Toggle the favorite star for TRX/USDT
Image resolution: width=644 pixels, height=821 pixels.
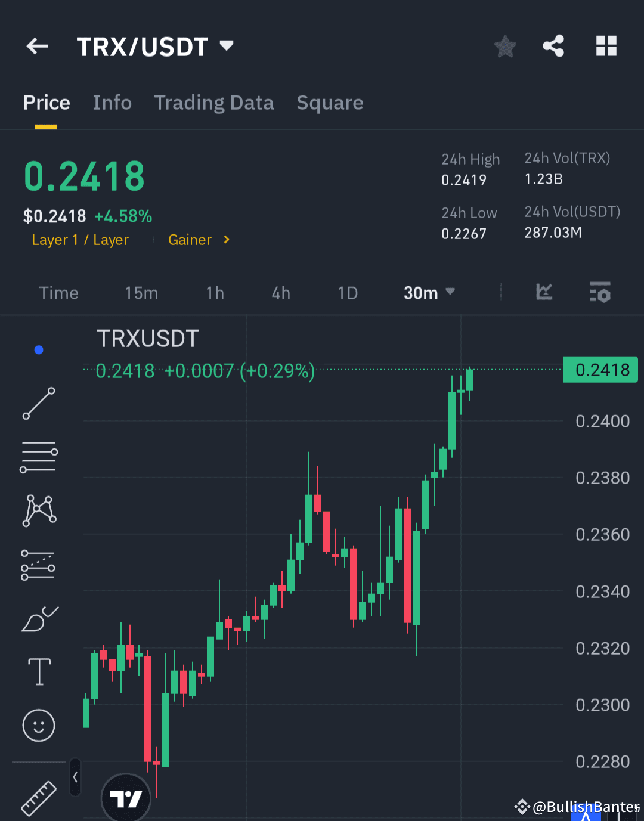tap(505, 46)
